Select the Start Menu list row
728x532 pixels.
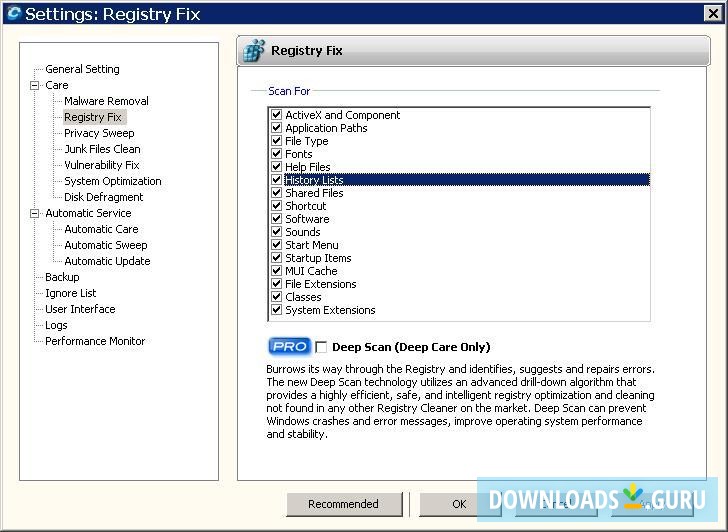(x=460, y=245)
